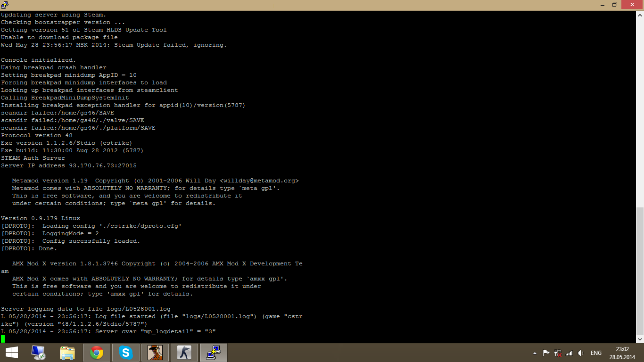Click the green terminal cursor
Screen dimensions: 644x362
(3, 339)
